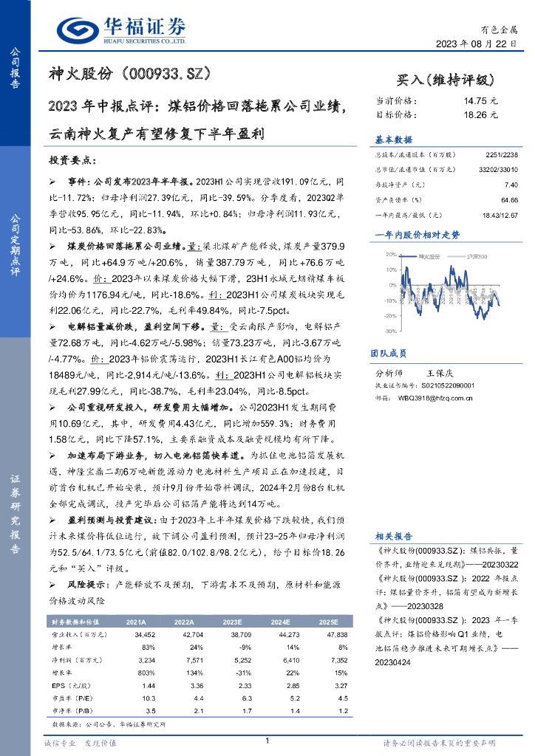Click the 相关报告 section heading
535x756 pixels.
point(394,536)
